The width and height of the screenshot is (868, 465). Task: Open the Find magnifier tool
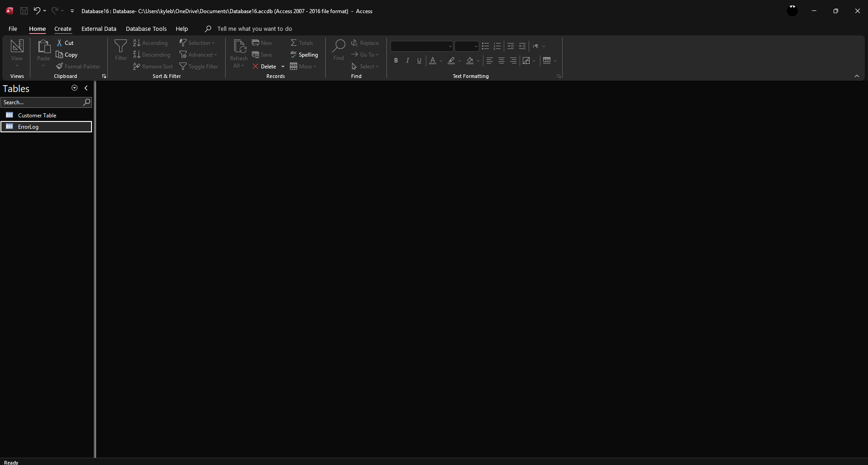[x=338, y=50]
